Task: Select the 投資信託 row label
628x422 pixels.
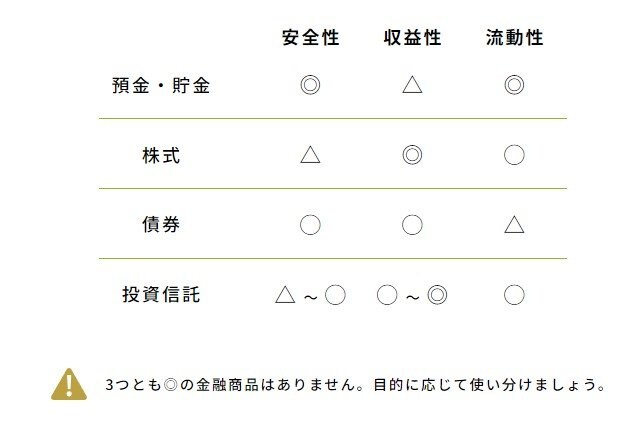Action: point(161,295)
